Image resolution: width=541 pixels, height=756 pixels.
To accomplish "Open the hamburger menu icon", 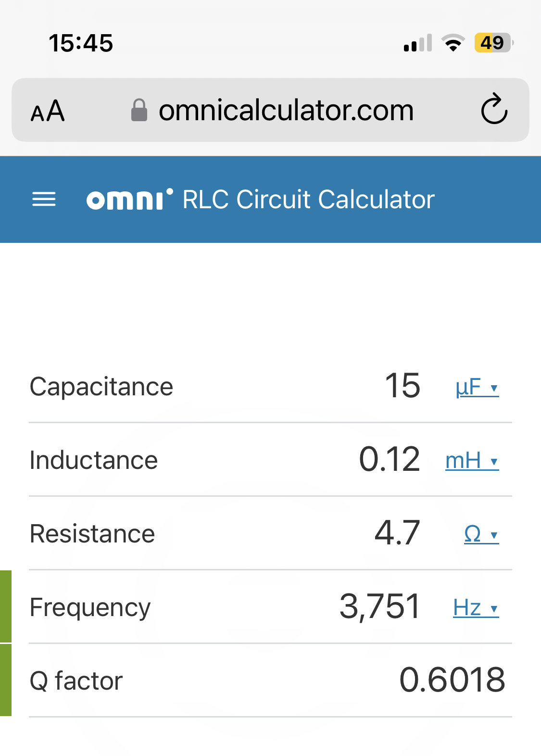I will point(44,199).
